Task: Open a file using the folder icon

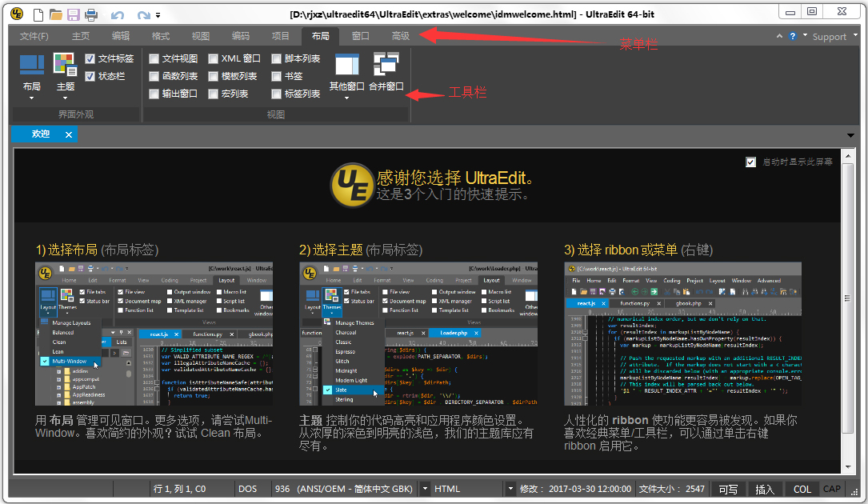Action: coord(55,14)
